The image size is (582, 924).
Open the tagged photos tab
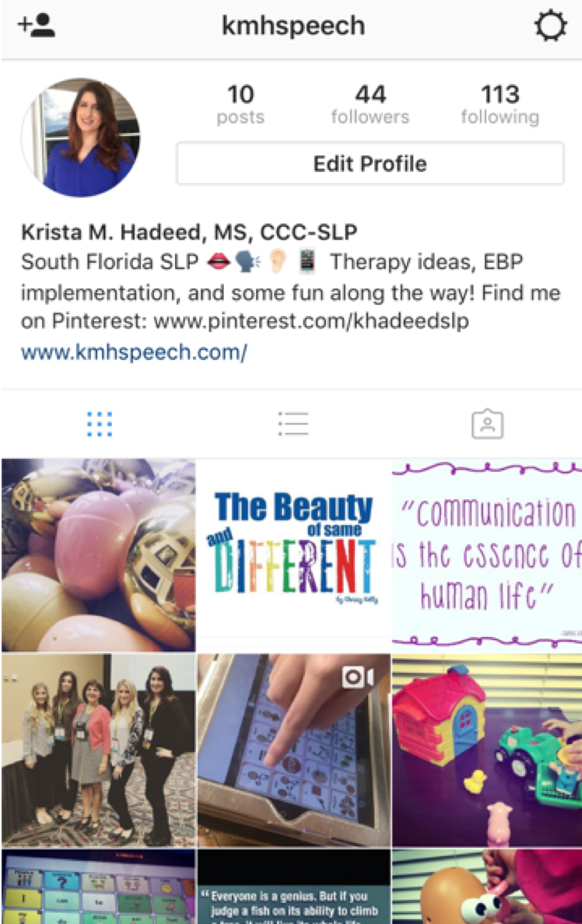(x=487, y=425)
